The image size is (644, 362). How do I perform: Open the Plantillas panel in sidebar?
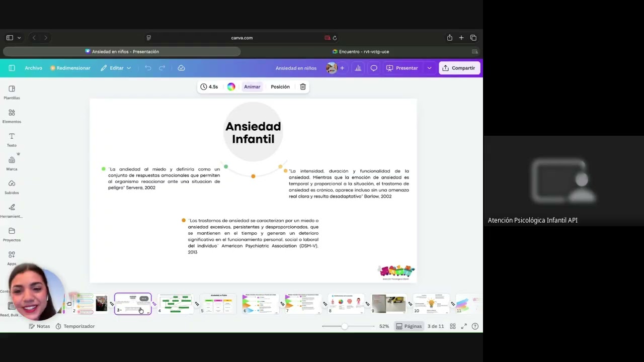12,93
